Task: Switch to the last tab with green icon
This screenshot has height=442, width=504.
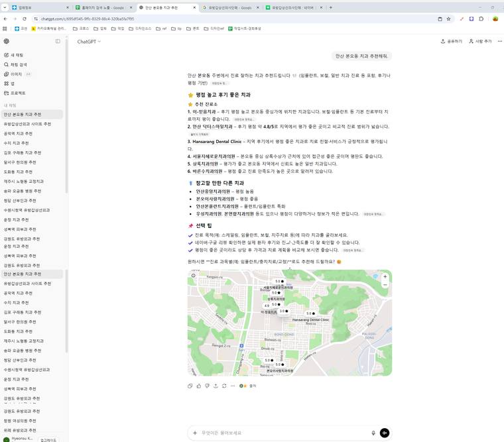Action: pos(294,7)
